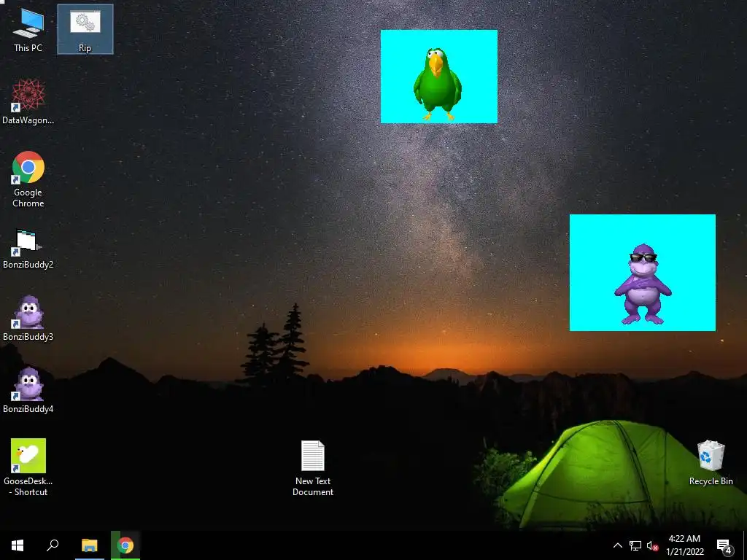Open the Windows Start menu
This screenshot has height=560, width=747.
click(x=18, y=545)
